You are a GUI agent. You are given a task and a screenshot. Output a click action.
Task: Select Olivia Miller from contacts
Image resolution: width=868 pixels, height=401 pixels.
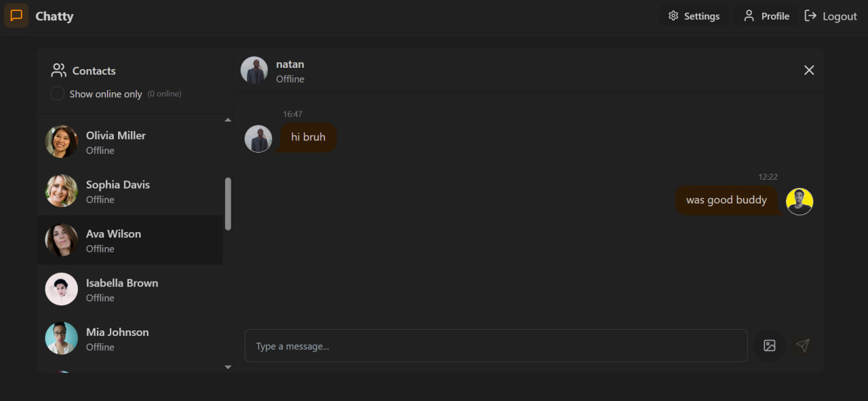coord(115,142)
